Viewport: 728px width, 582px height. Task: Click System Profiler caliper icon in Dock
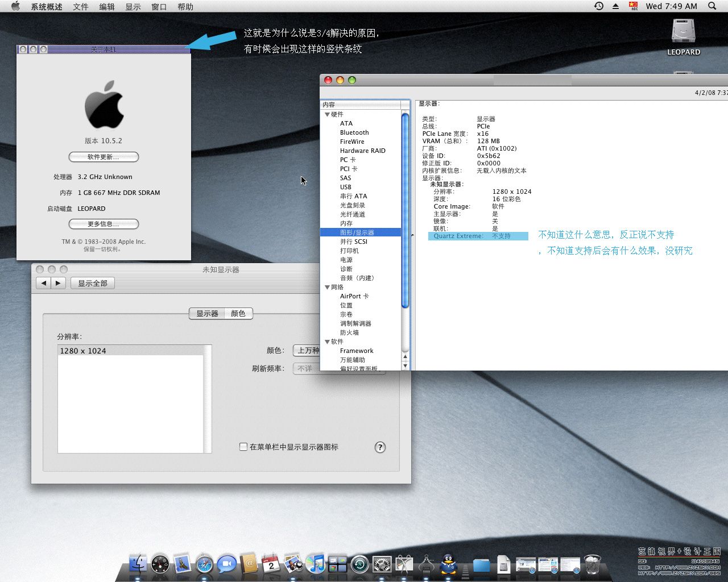tap(426, 564)
